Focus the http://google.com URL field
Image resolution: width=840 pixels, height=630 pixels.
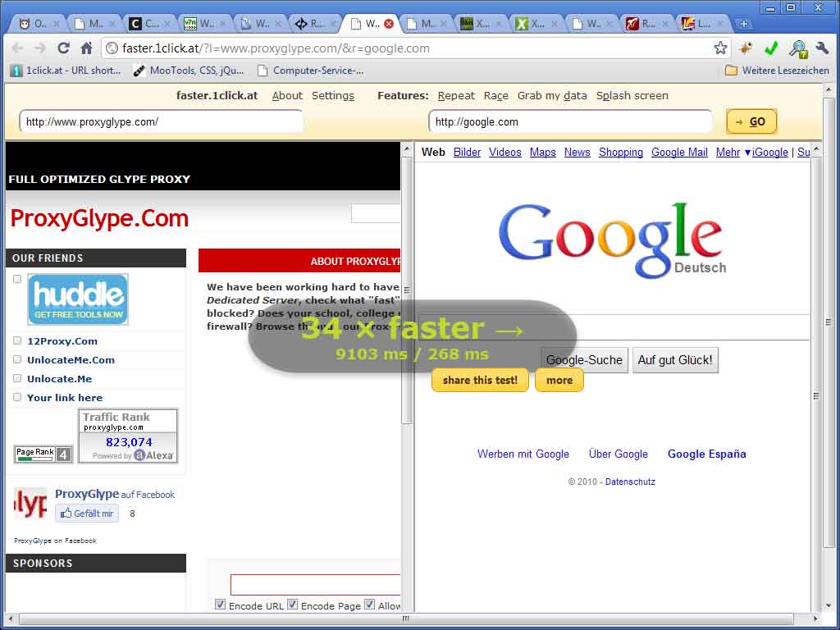pos(571,121)
